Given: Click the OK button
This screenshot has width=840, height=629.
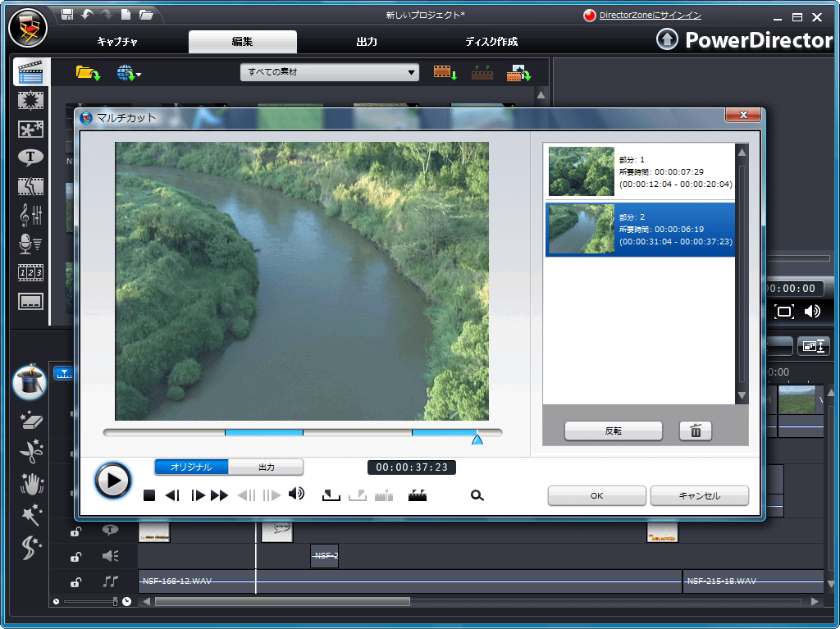Looking at the screenshot, I should point(596,496).
